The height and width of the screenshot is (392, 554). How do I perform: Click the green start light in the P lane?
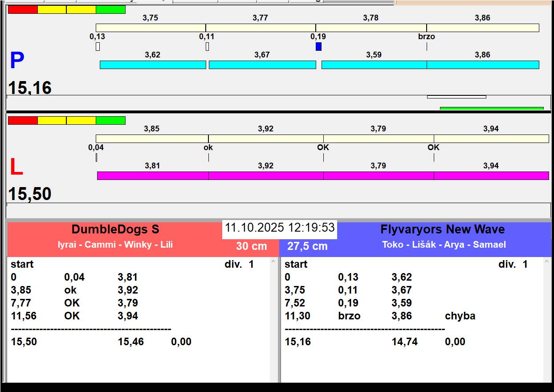tap(110, 9)
